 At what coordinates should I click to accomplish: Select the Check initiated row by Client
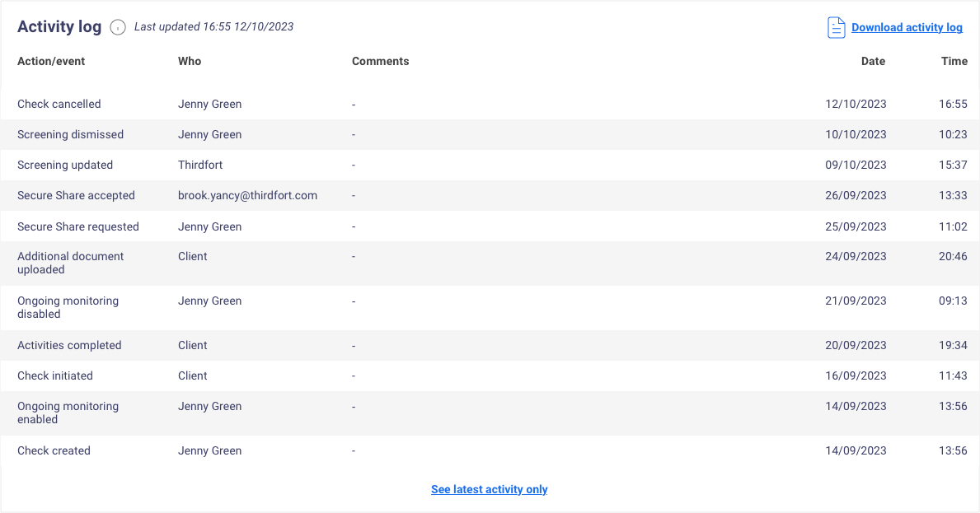click(x=54, y=375)
